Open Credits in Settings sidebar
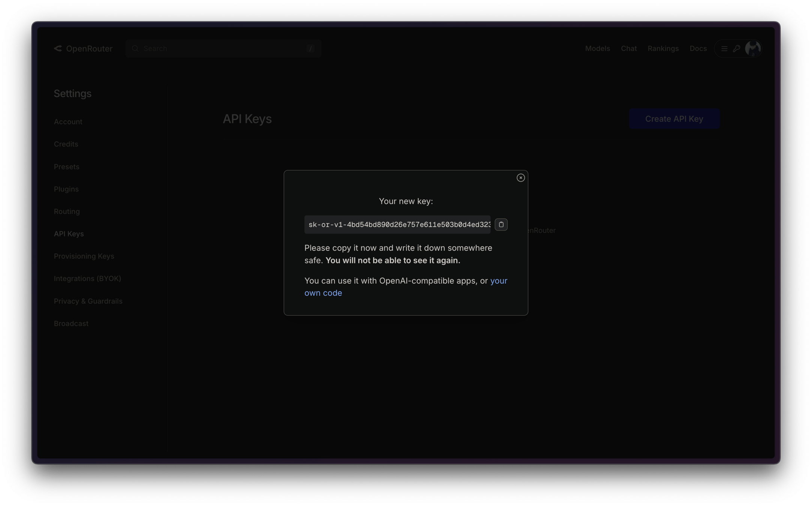 pyautogui.click(x=66, y=144)
